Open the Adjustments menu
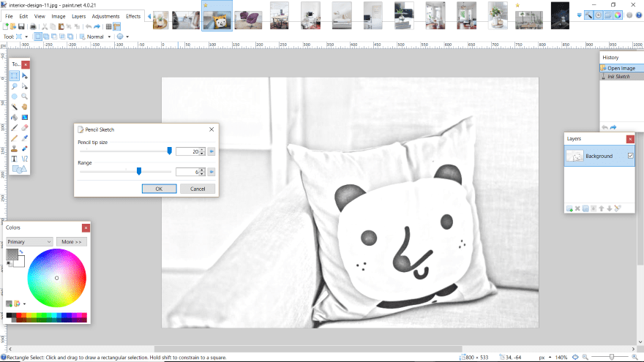Screen dimensions: 644x362 pos(106,16)
